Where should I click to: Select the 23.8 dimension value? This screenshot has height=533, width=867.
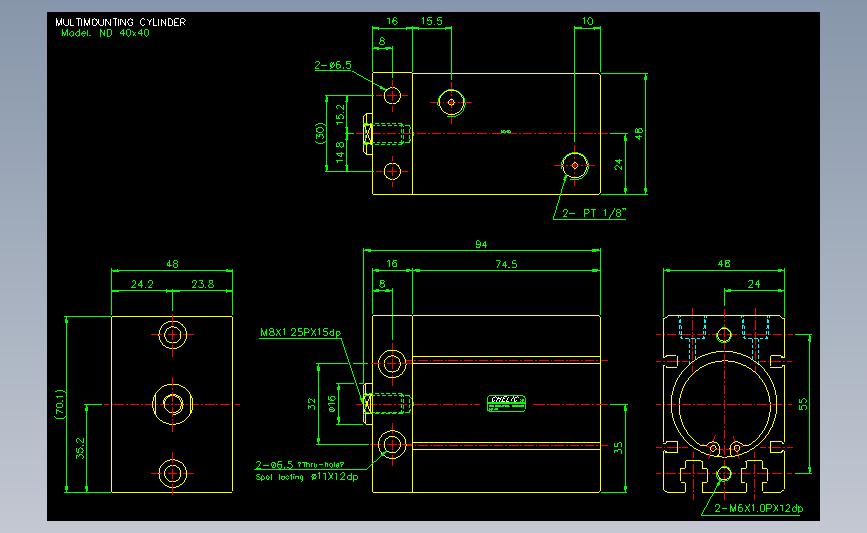(202, 284)
